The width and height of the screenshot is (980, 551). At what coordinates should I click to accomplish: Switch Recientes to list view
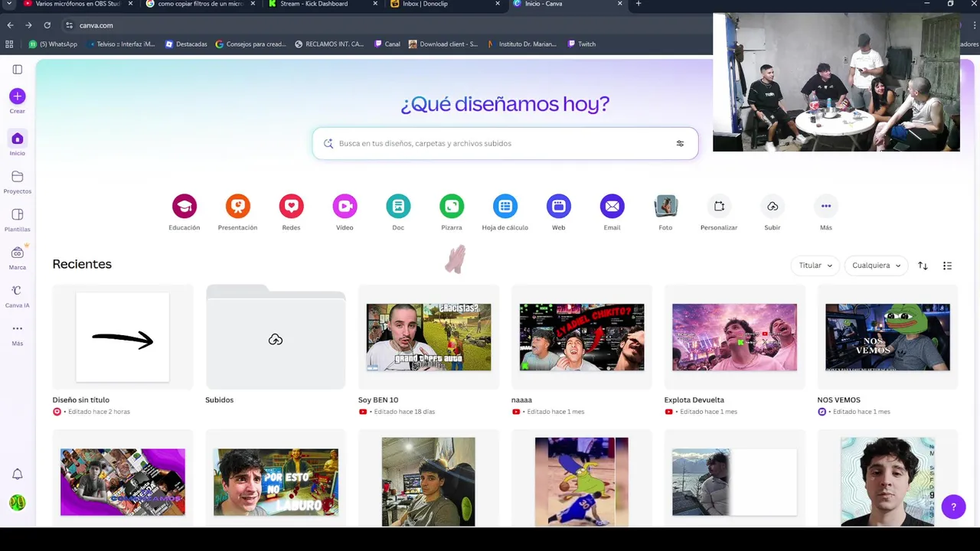[947, 266]
